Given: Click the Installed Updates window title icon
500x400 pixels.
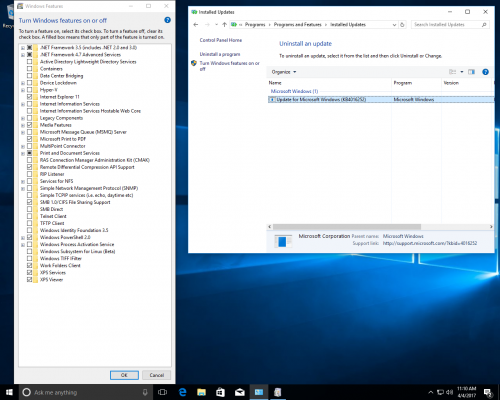Looking at the screenshot, I should tap(194, 12).
